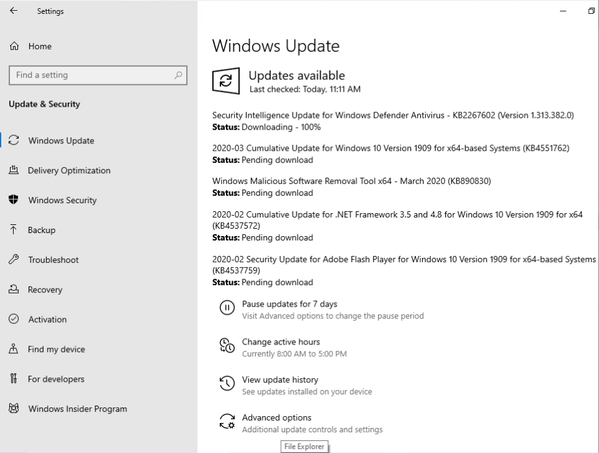Click the Recovery icon in sidebar
Viewport: 599px width, 453px height.
click(x=14, y=289)
